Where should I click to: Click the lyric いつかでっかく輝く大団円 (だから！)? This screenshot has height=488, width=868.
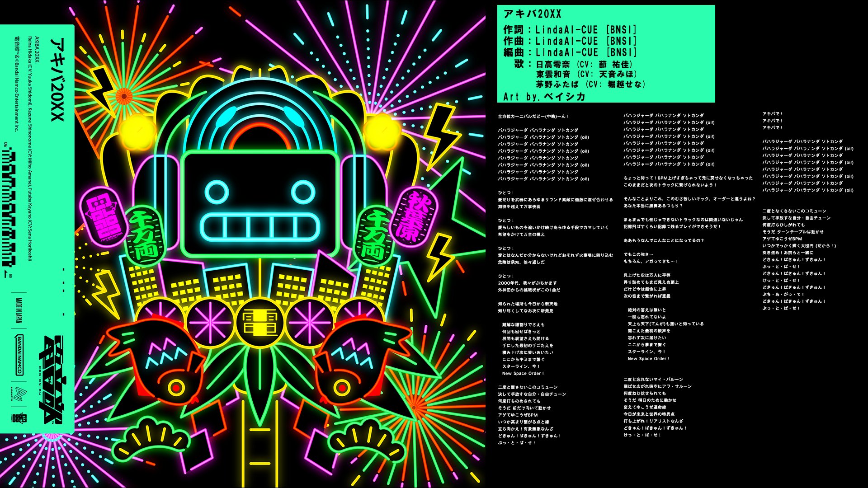click(x=799, y=246)
